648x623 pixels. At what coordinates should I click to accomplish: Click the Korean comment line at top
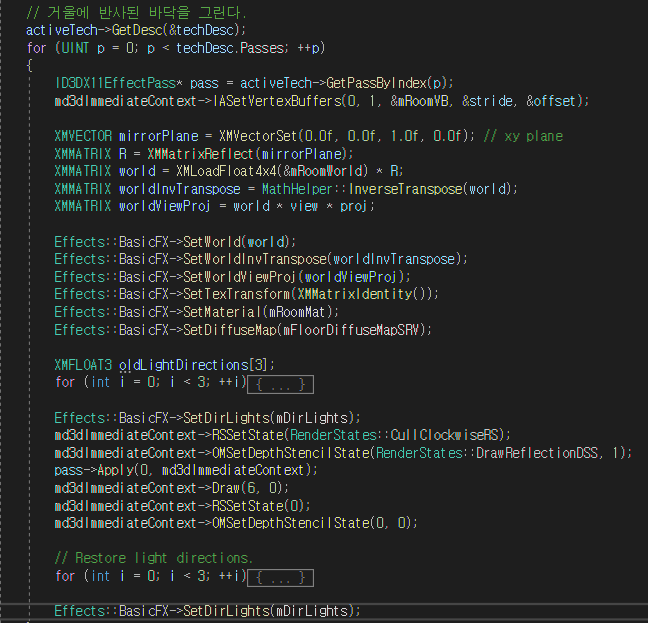136,12
